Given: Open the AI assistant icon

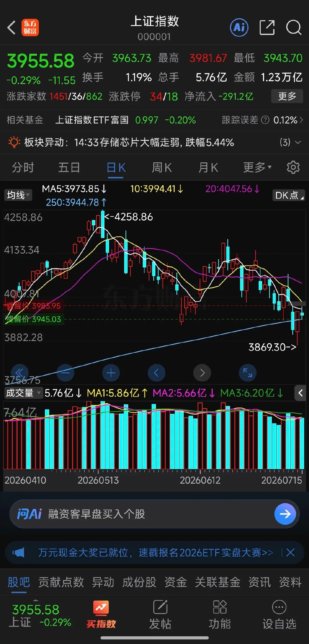Looking at the screenshot, I should (x=239, y=27).
